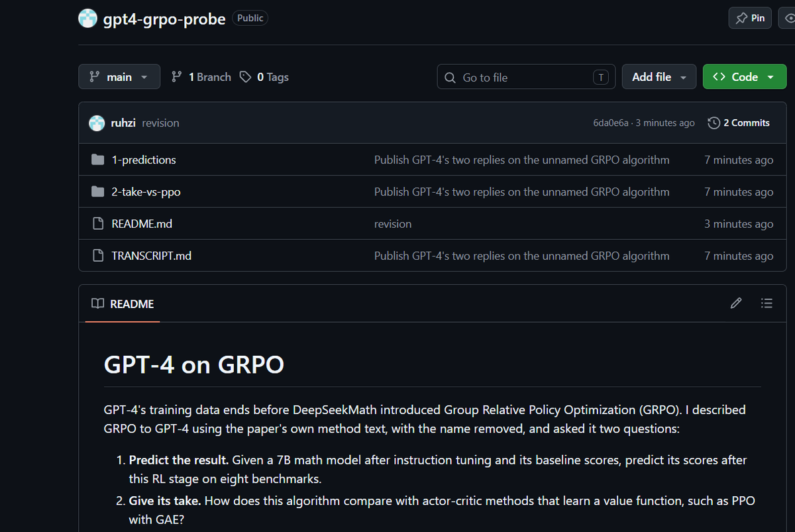Open the commit message on the 1-predictions row
Image resolution: width=795 pixels, height=532 pixels.
coord(521,160)
